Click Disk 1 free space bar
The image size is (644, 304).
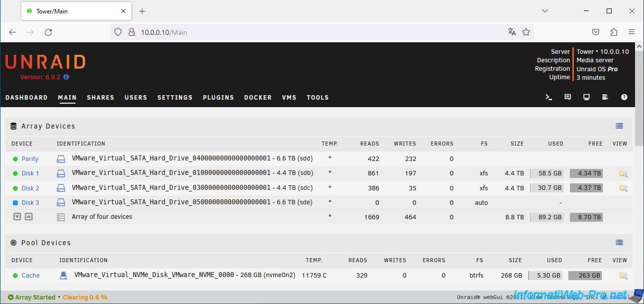[x=586, y=173]
